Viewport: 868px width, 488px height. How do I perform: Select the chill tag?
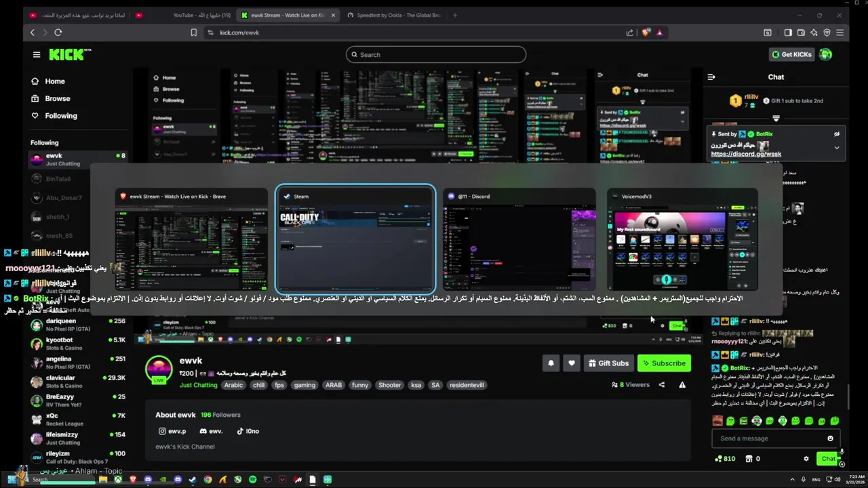point(258,385)
